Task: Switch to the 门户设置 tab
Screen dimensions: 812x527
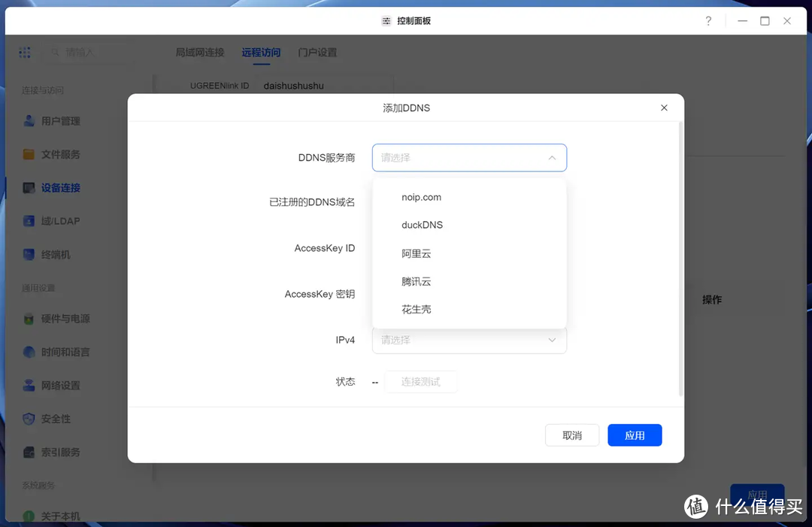Action: point(317,53)
